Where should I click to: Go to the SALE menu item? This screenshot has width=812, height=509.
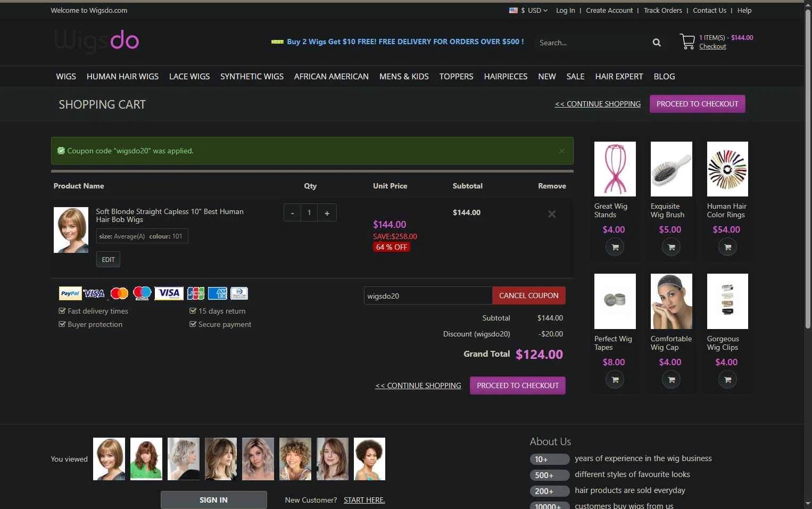575,77
